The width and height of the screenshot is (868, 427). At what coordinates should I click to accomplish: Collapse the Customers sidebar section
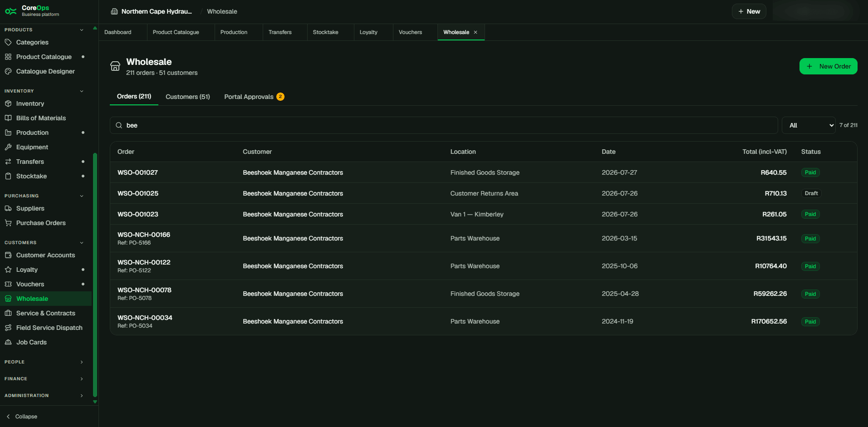click(82, 243)
